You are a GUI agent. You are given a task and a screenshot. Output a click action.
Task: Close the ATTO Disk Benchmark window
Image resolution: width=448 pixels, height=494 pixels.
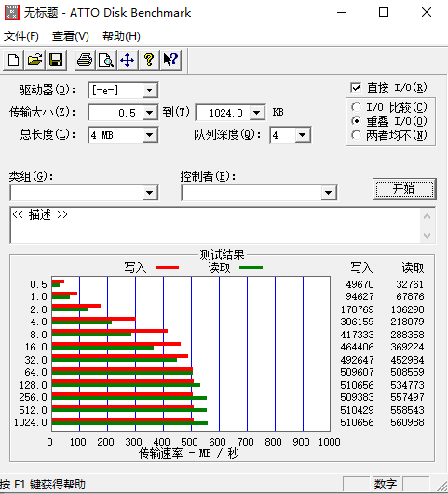click(427, 13)
